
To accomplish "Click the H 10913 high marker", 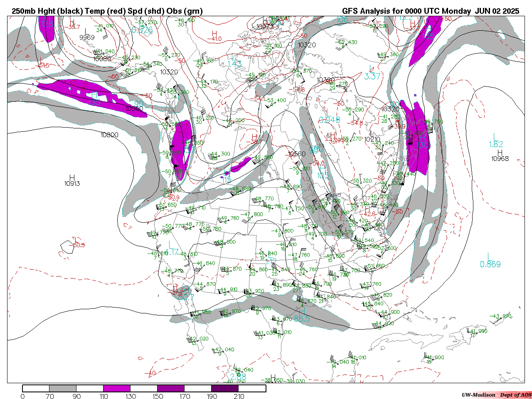I will coord(72,180).
